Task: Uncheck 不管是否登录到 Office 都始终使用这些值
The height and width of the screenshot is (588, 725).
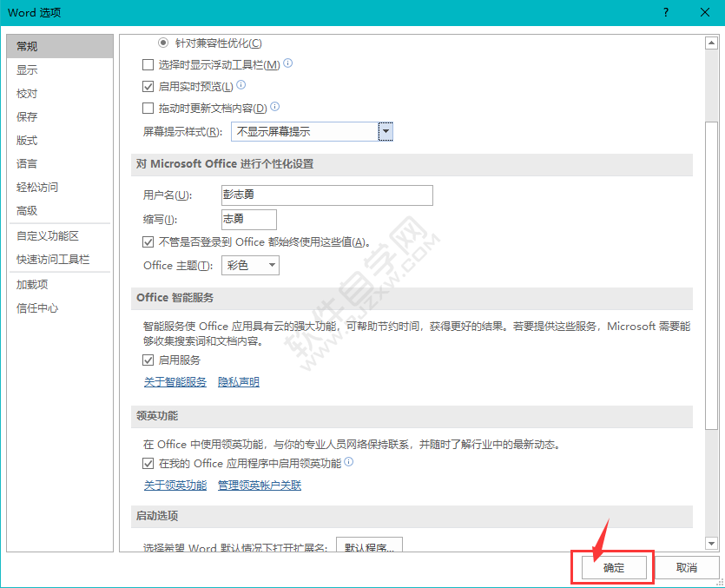Action: [147, 242]
